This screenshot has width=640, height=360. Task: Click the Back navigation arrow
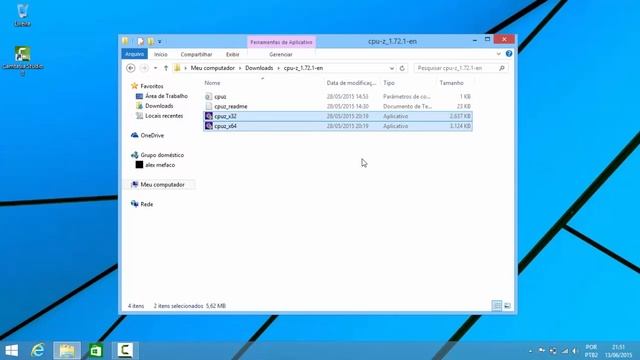tap(131, 68)
